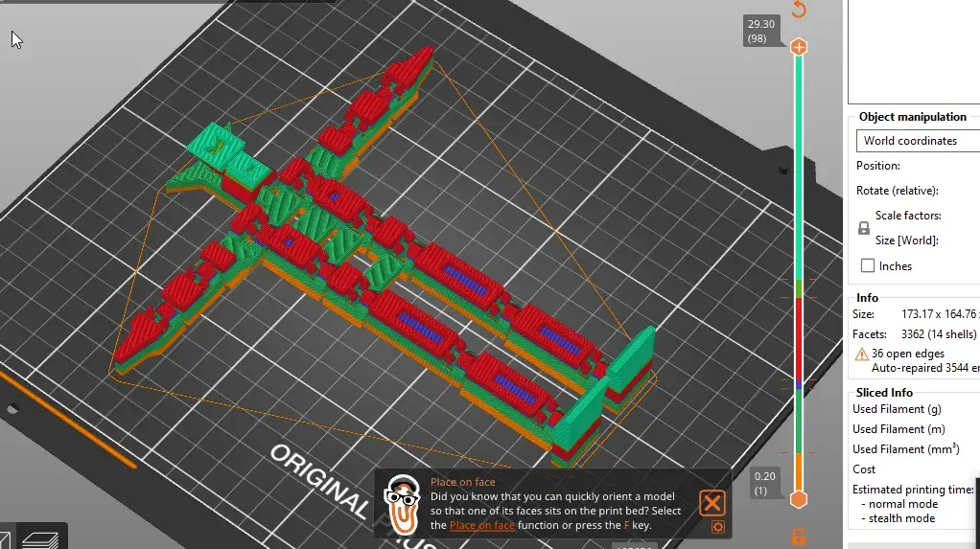Switch to layers preview view icon
This screenshot has width=980, height=549.
click(x=40, y=539)
